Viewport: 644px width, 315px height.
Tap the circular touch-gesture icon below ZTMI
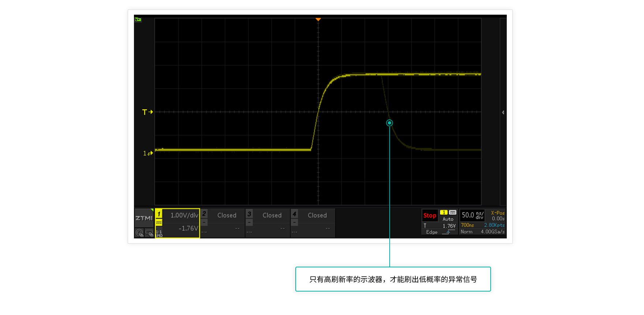tap(139, 233)
